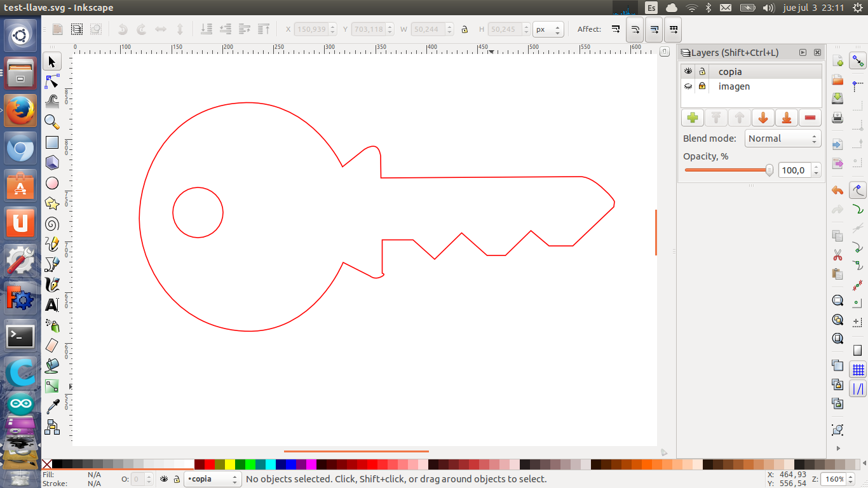Activate the Spiral tool
Viewport: 868px width, 488px height.
[x=52, y=224]
